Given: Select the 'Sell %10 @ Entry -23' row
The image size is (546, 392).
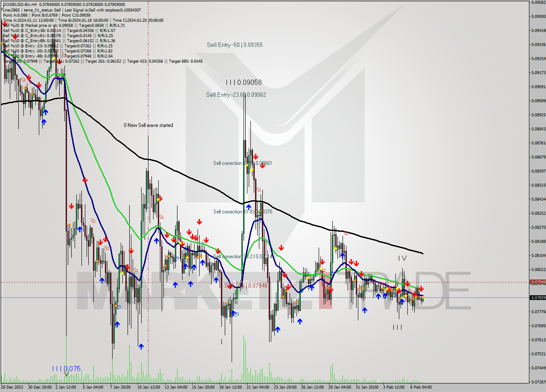Looking at the screenshot, I should (58, 46).
